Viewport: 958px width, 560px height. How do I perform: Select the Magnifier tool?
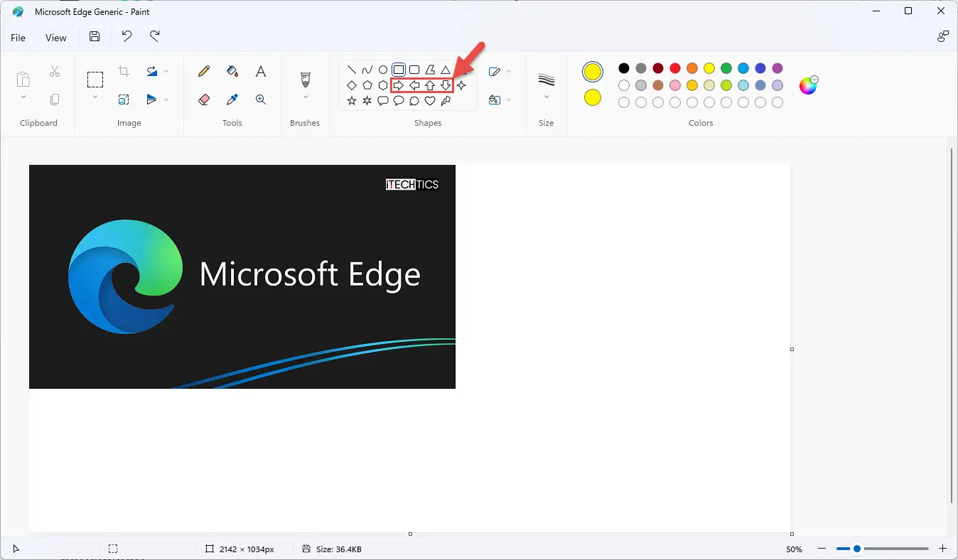point(261,99)
